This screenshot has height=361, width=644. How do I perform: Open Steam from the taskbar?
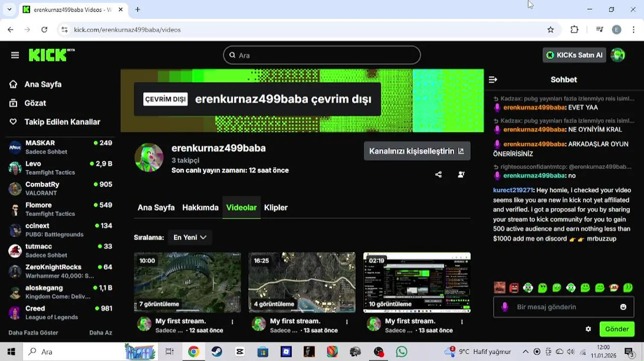[x=216, y=352]
